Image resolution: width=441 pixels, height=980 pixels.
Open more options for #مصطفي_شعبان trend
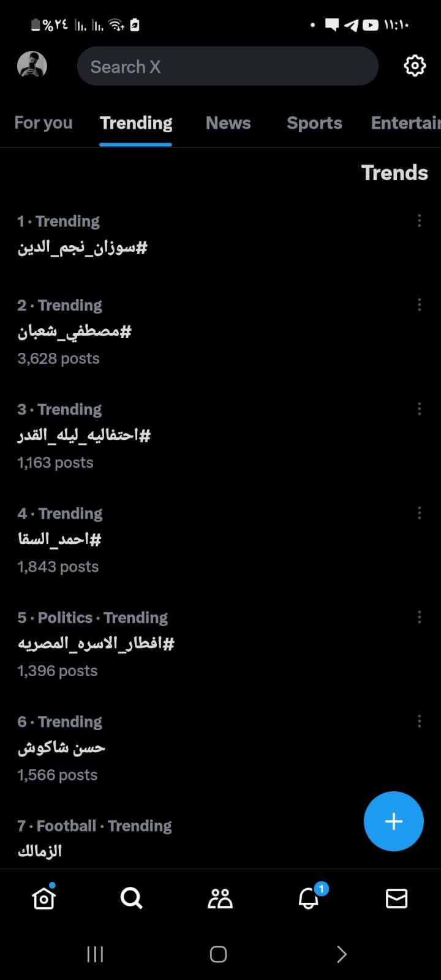tap(420, 304)
